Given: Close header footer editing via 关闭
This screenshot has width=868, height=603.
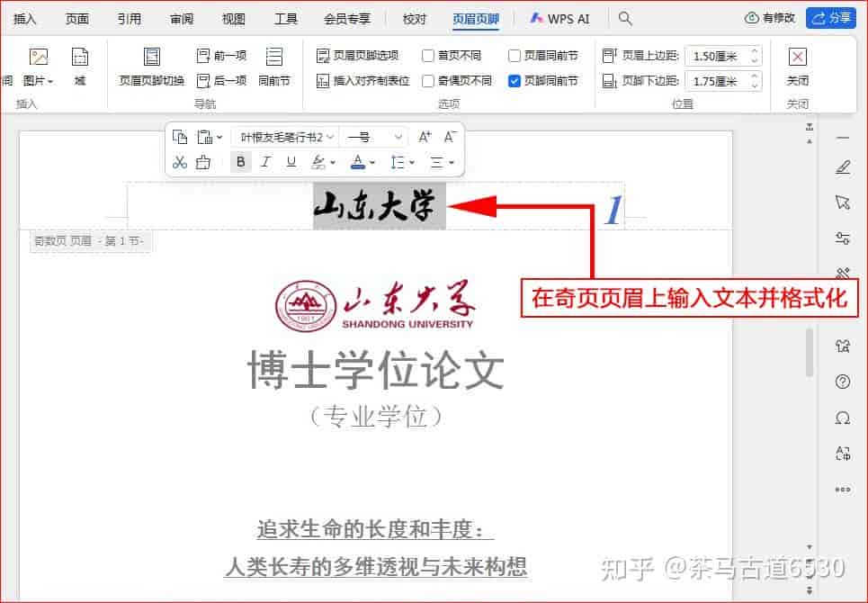Looking at the screenshot, I should tap(797, 67).
